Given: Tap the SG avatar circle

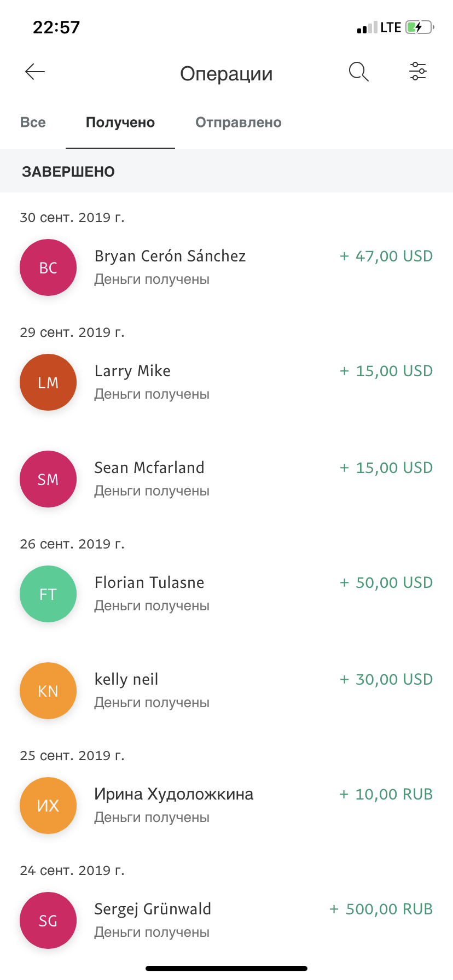Looking at the screenshot, I should (48, 920).
